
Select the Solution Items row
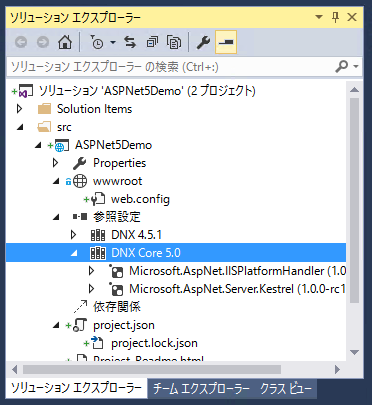[95, 109]
